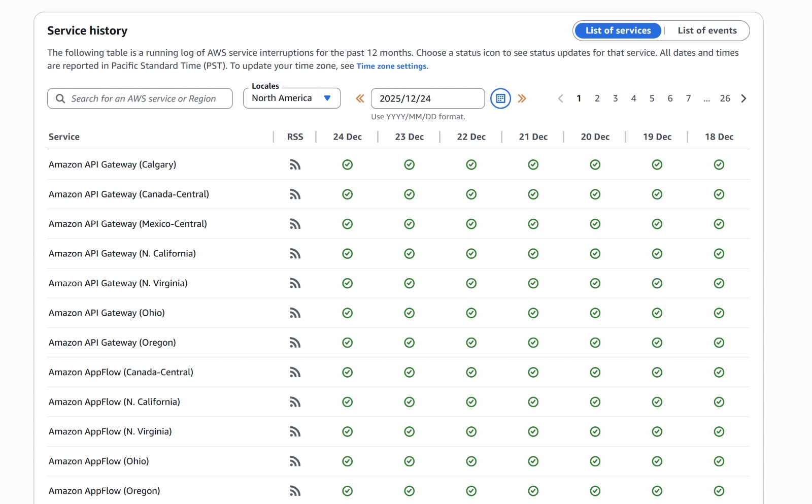View 24 Dec status for API Gateway (Calgary)
This screenshot has width=812, height=504.
347,164
